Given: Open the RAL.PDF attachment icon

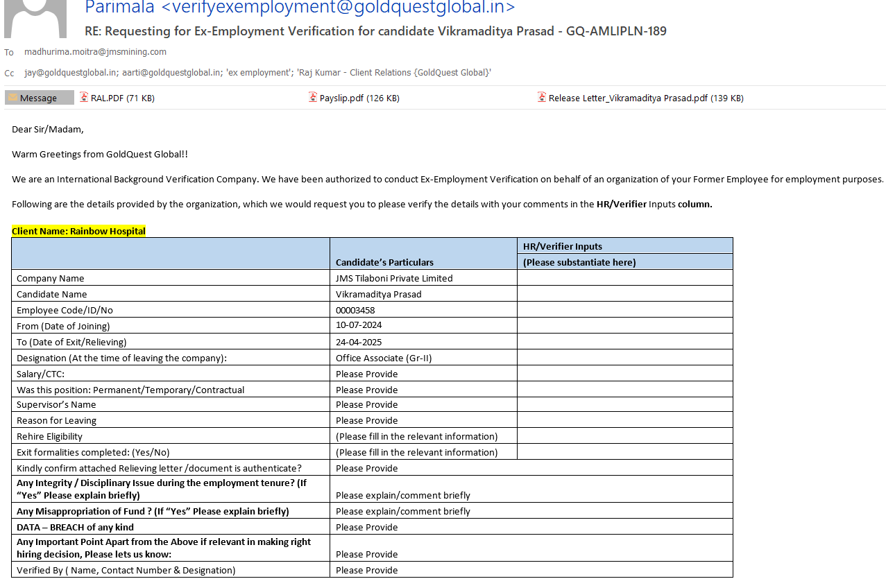Looking at the screenshot, I should [84, 98].
